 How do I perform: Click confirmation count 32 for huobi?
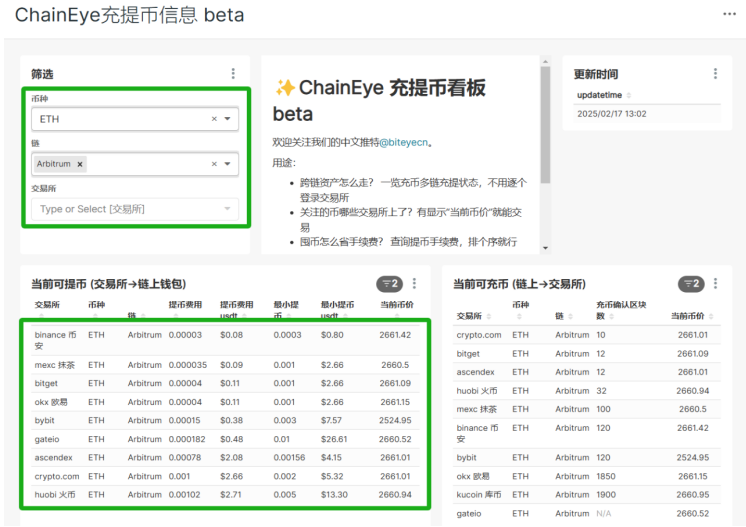[601, 391]
